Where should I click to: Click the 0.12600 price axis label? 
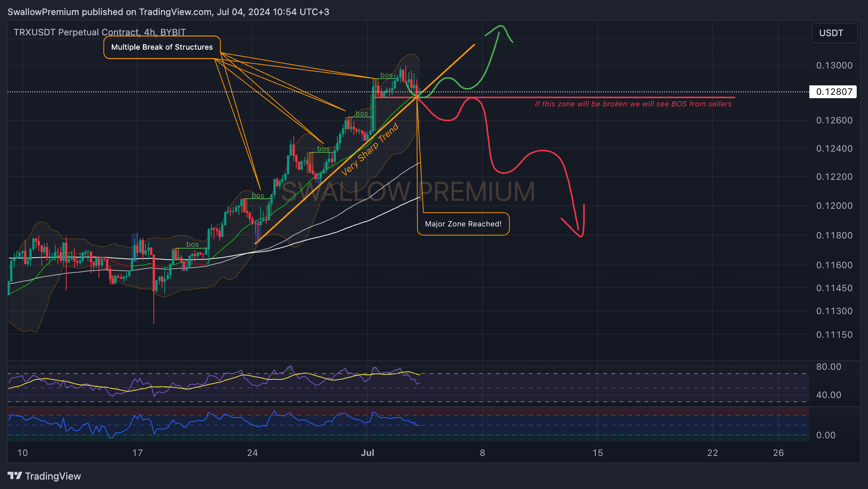(x=834, y=120)
